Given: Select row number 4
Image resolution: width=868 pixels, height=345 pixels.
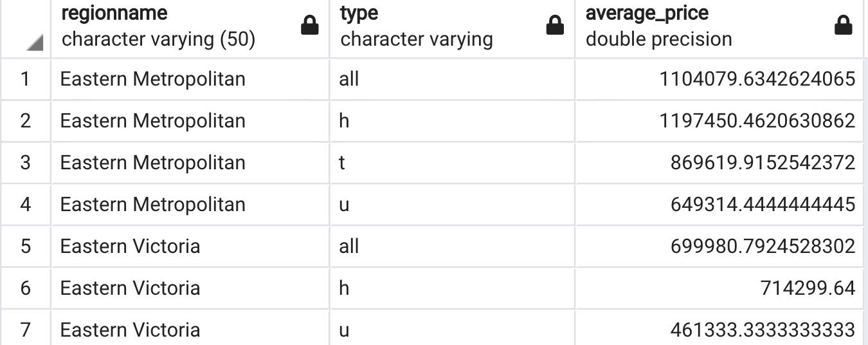Looking at the screenshot, I should pyautogui.click(x=26, y=205).
